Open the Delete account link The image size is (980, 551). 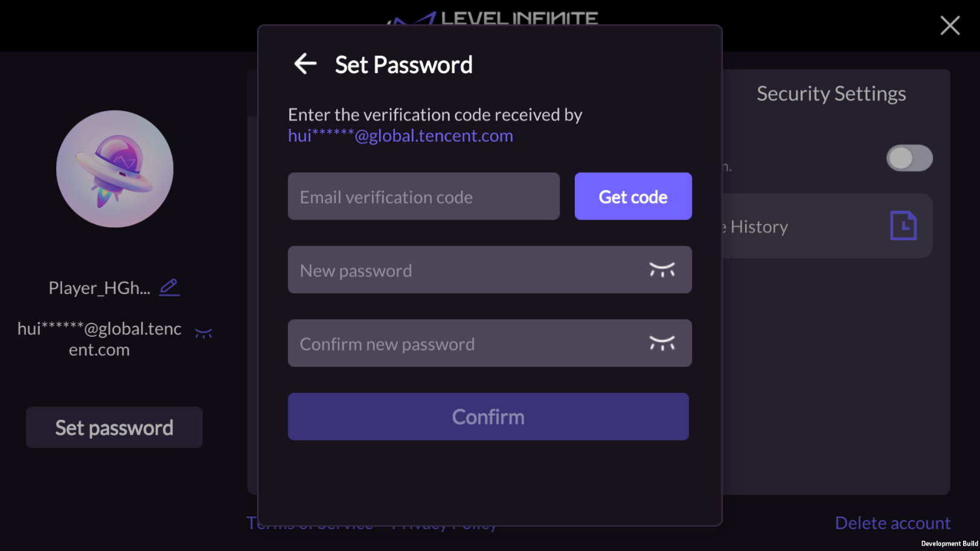click(x=892, y=523)
